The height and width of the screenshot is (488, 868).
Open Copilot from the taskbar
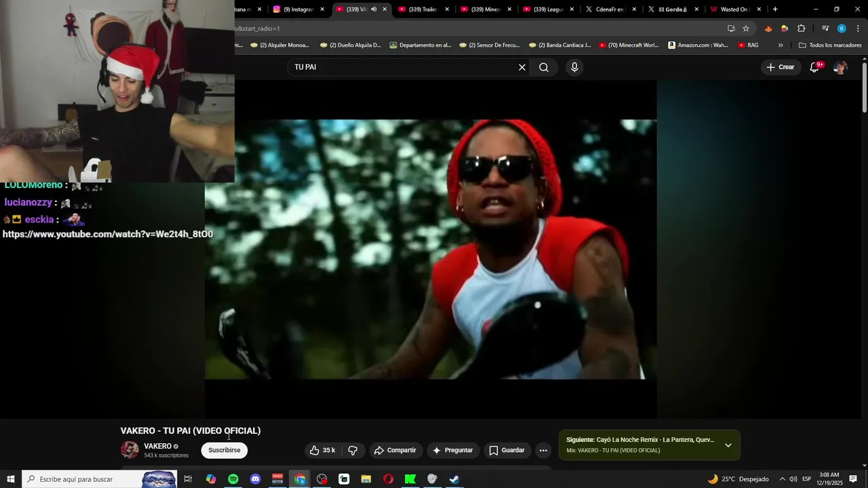tap(211, 479)
